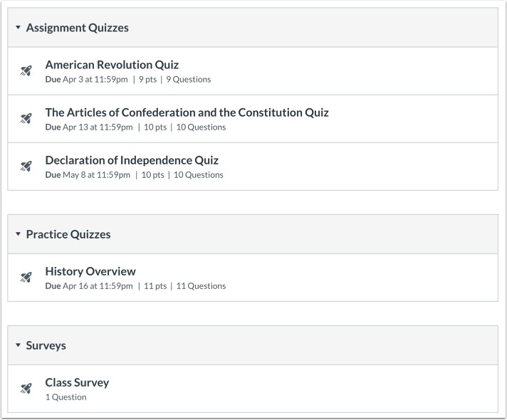Click rocket icon beside Declaration of Independence Quiz
This screenshot has width=507, height=420.
tap(26, 166)
